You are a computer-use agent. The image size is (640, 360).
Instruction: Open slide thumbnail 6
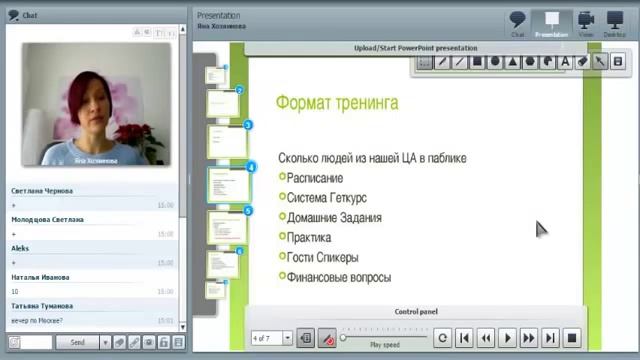[x=223, y=264]
